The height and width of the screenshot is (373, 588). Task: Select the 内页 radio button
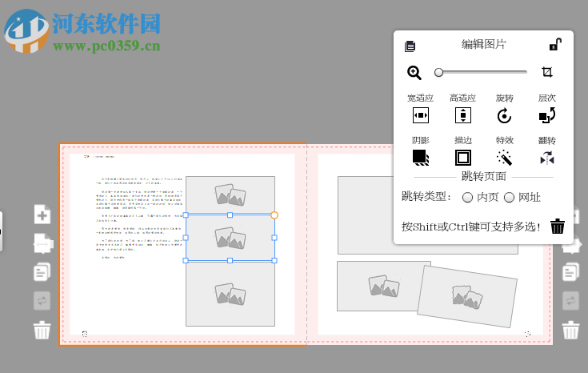(467, 198)
